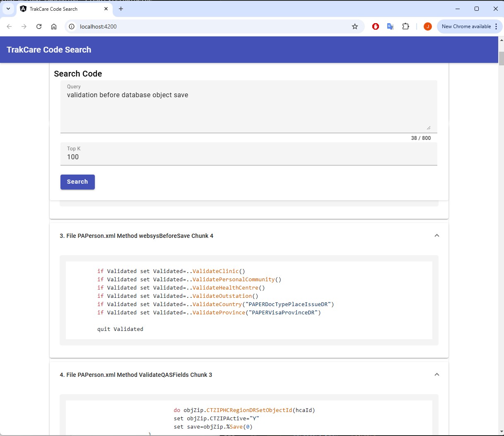Click the page vertical scrollbar thumb

click(501, 58)
